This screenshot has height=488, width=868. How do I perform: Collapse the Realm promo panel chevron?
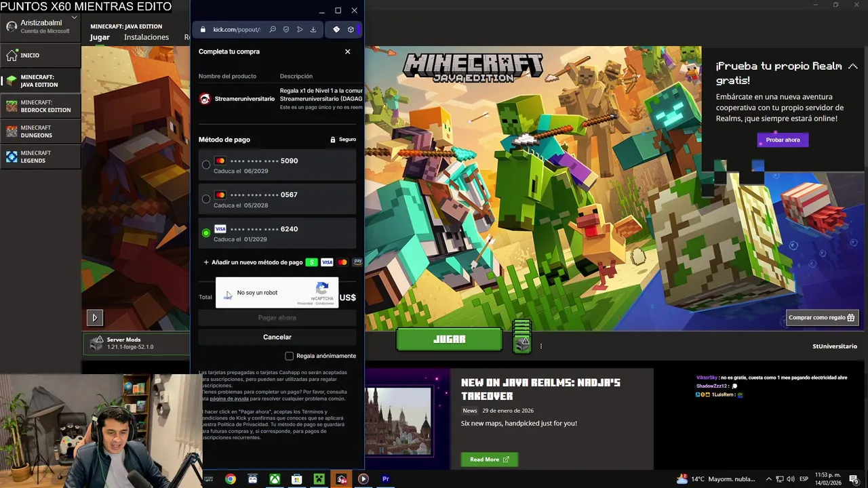[852, 66]
